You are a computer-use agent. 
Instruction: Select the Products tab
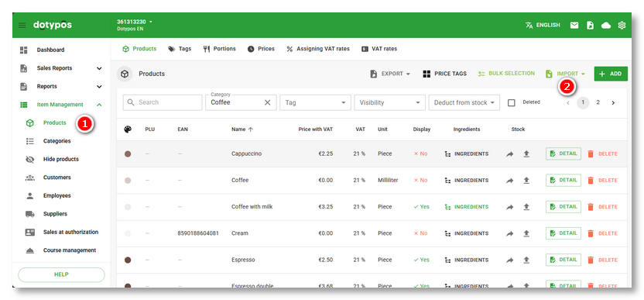(139, 49)
